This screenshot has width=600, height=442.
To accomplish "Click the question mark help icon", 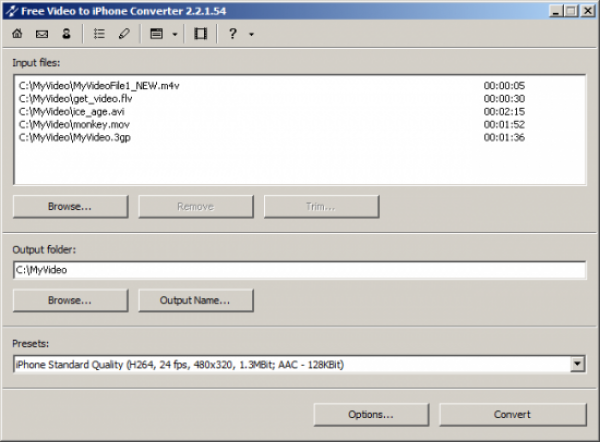I will (232, 34).
